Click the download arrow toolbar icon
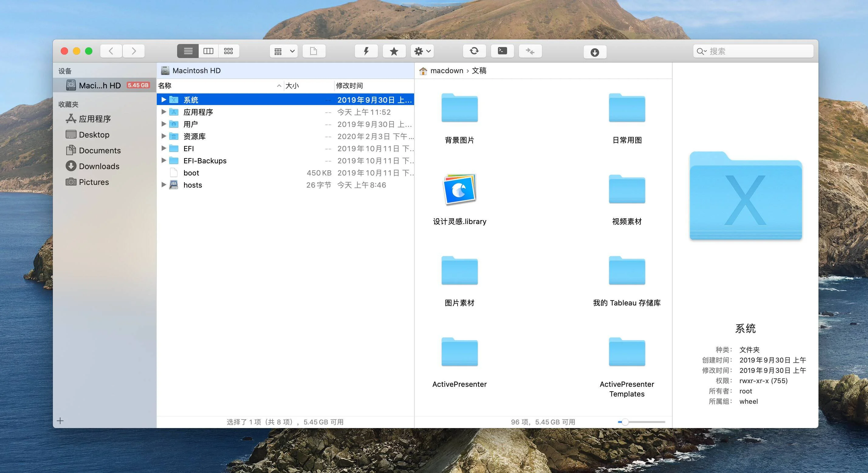This screenshot has width=868, height=473. [595, 52]
